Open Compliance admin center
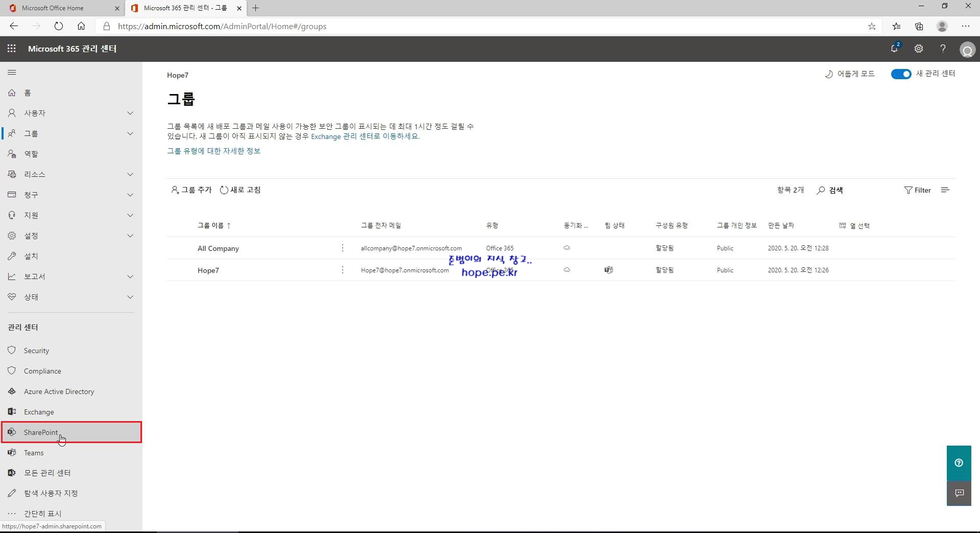This screenshot has height=533, width=980. (71, 371)
